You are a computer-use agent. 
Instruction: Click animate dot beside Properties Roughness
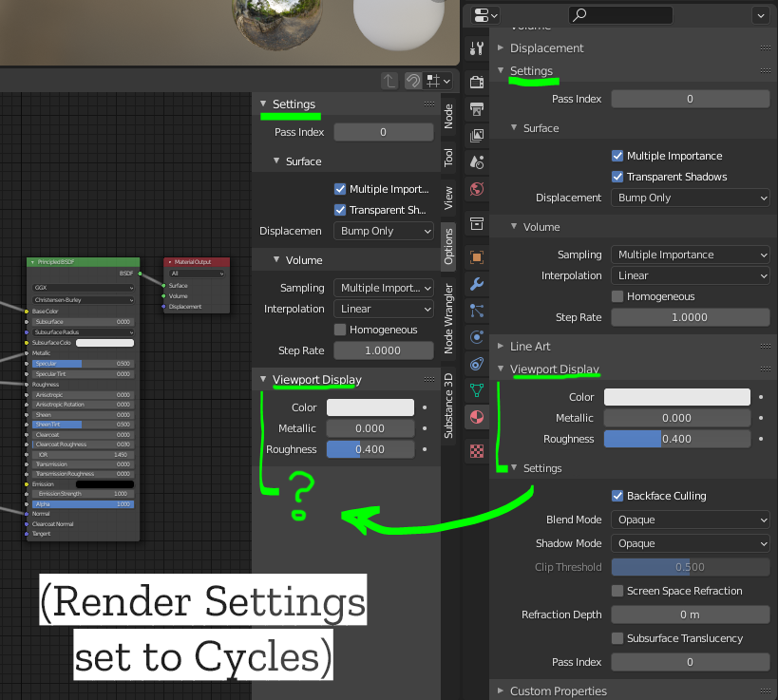pyautogui.click(x=761, y=439)
